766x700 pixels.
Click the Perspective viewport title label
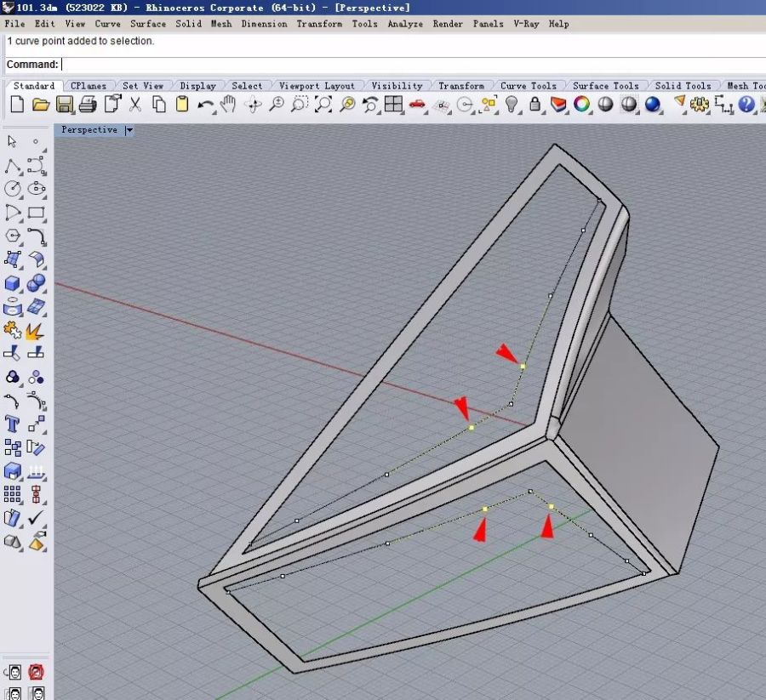point(89,130)
